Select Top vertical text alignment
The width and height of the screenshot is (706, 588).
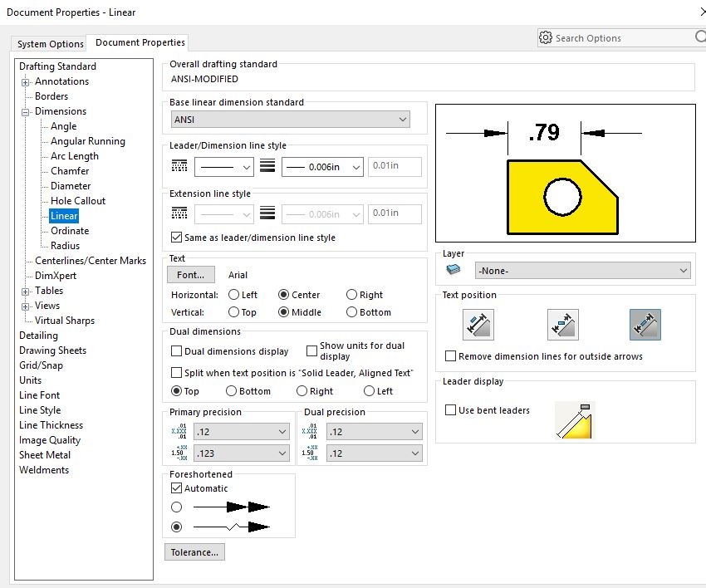point(233,312)
